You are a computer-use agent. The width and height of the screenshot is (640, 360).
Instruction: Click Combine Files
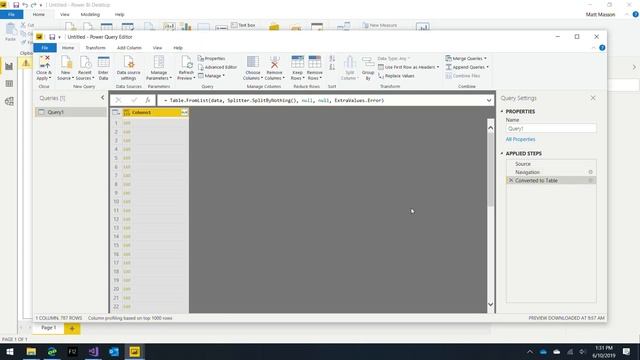(462, 76)
